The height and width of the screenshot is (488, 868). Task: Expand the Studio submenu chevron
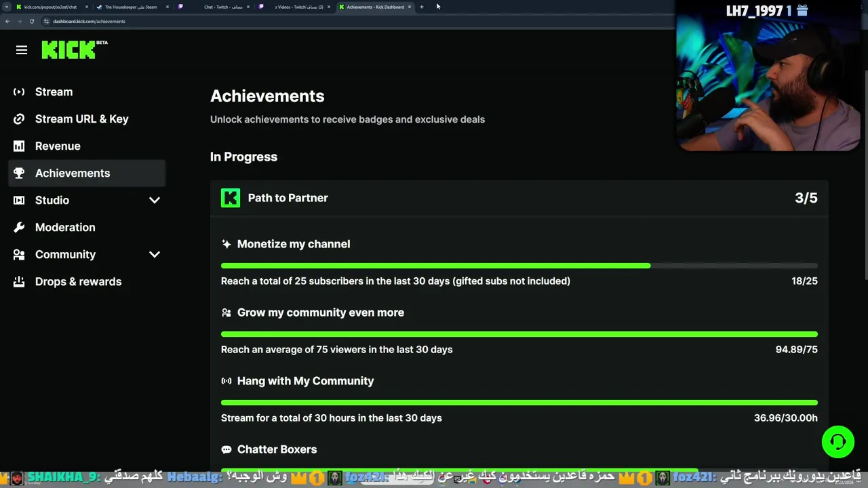(155, 200)
